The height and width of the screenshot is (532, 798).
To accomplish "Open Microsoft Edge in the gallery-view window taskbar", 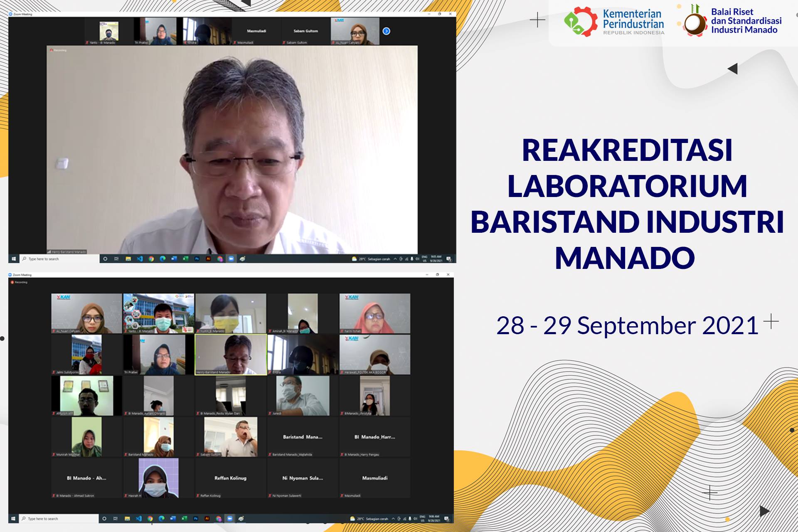I will (161, 519).
